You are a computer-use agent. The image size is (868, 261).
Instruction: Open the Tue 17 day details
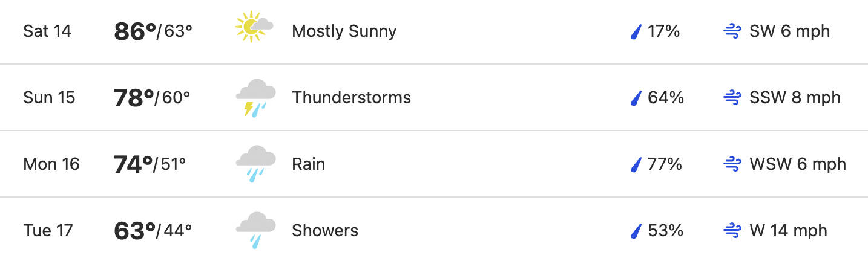(434, 230)
